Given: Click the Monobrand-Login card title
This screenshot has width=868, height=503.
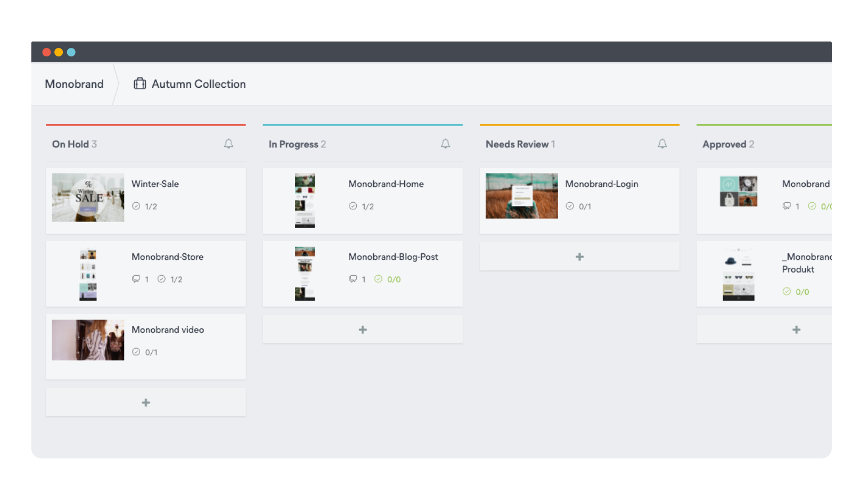Looking at the screenshot, I should pyautogui.click(x=602, y=184).
